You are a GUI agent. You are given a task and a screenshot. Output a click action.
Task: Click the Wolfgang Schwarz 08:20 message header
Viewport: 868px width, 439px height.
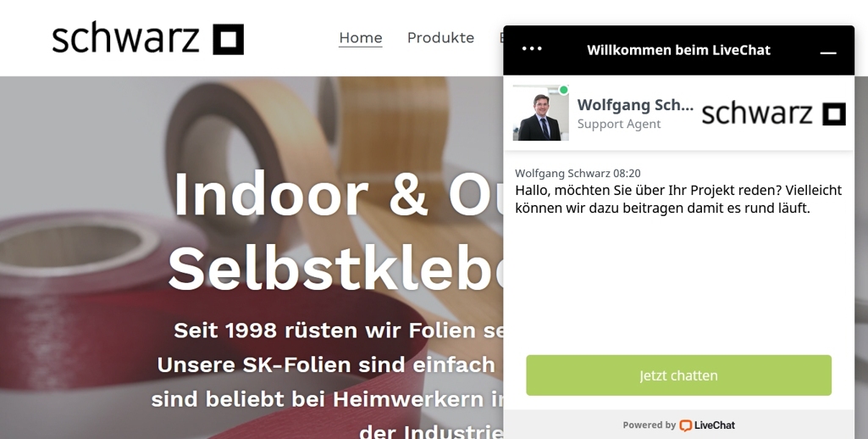pos(578,174)
